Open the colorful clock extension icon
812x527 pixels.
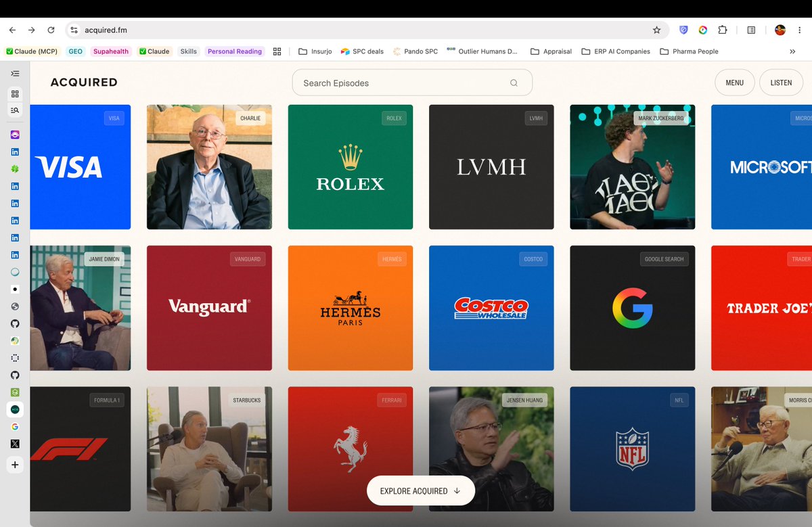(x=703, y=30)
